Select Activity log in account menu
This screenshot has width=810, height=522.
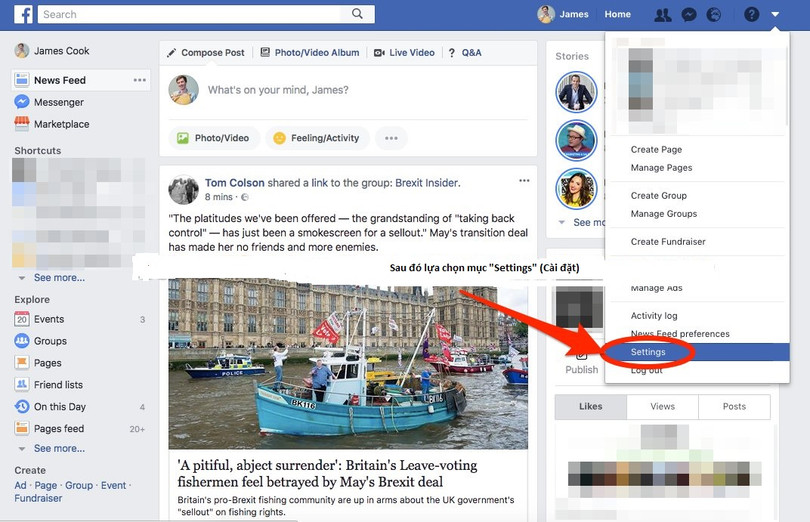654,315
